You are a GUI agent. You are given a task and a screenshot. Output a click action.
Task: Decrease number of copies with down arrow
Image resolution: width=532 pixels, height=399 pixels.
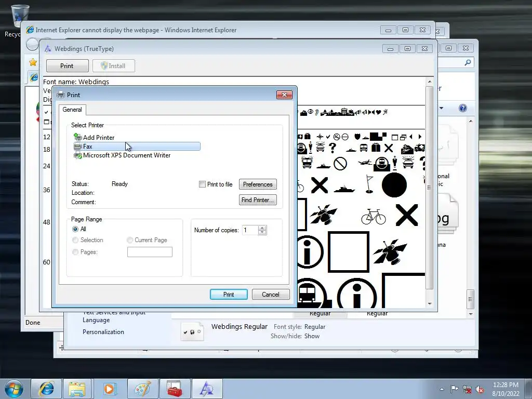pos(262,232)
